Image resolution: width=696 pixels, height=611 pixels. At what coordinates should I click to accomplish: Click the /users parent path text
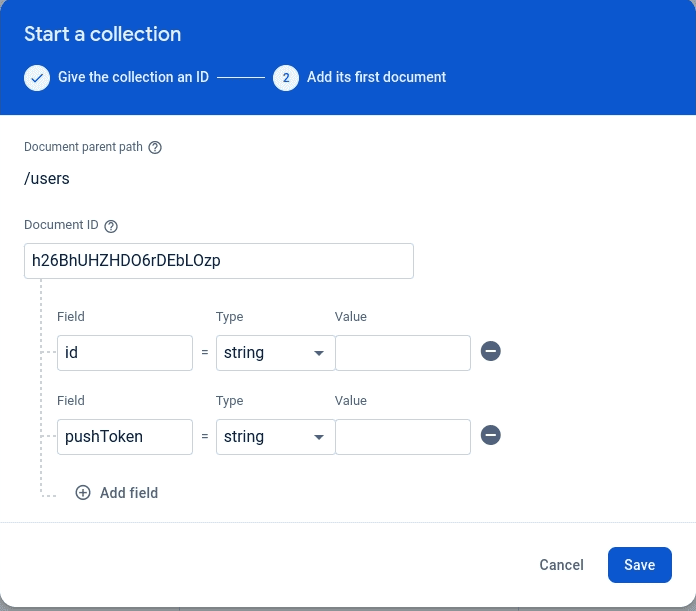tap(47, 179)
